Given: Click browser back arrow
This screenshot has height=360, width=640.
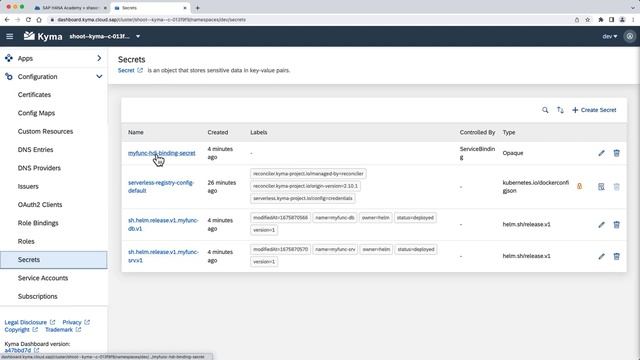Looking at the screenshot, I should [x=7, y=20].
